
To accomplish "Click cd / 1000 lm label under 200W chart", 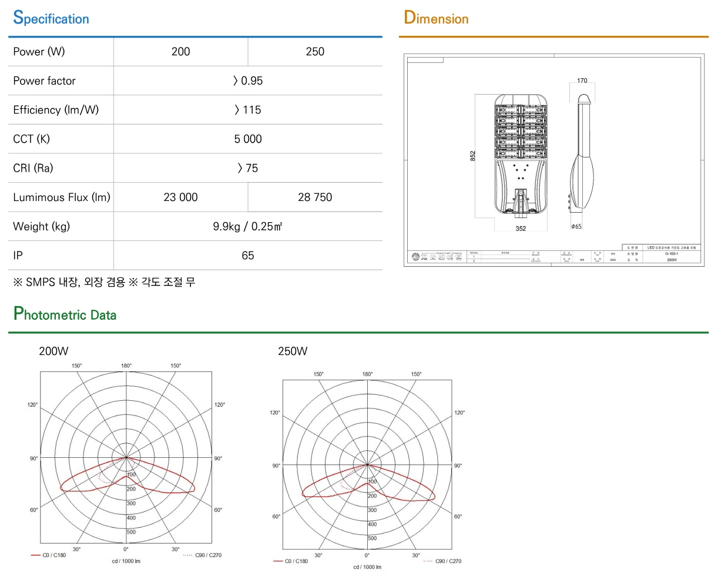I will tap(126, 561).
